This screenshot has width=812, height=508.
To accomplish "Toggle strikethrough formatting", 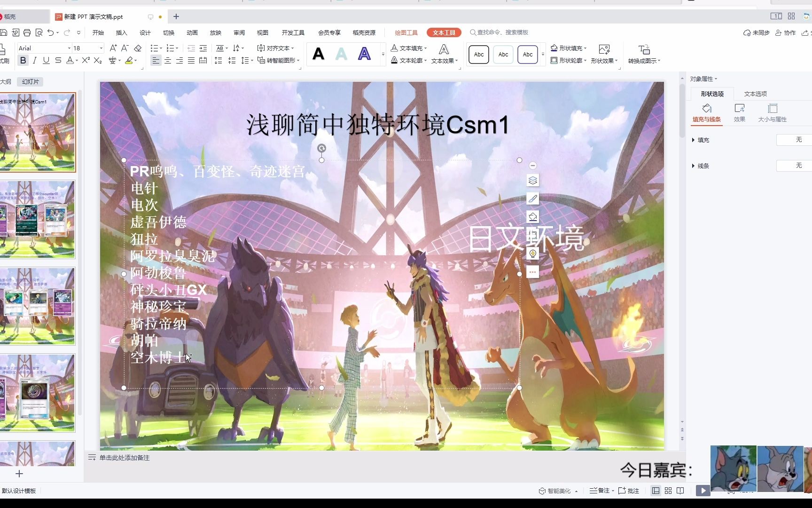I will 58,60.
